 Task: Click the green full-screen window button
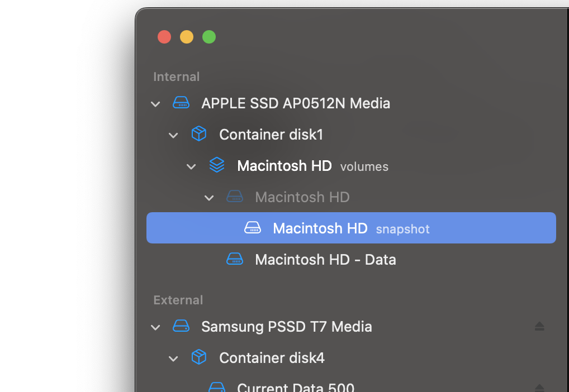click(209, 37)
